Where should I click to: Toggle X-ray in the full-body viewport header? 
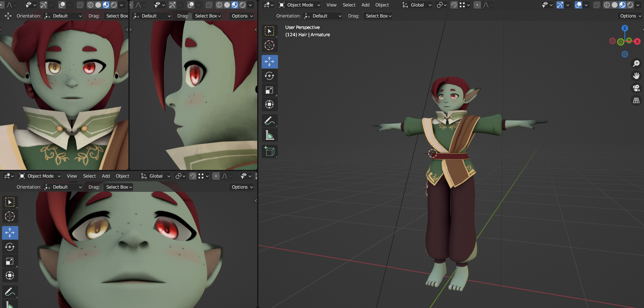point(596,5)
